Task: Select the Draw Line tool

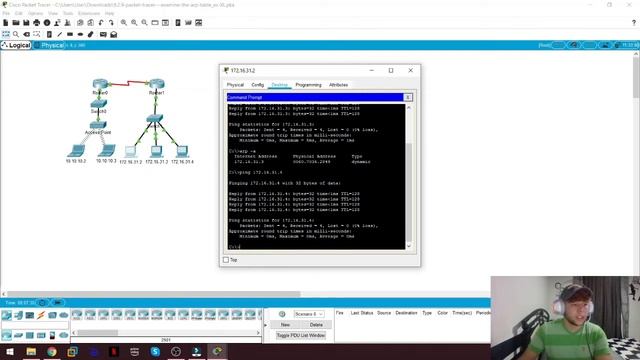Action: [60, 35]
